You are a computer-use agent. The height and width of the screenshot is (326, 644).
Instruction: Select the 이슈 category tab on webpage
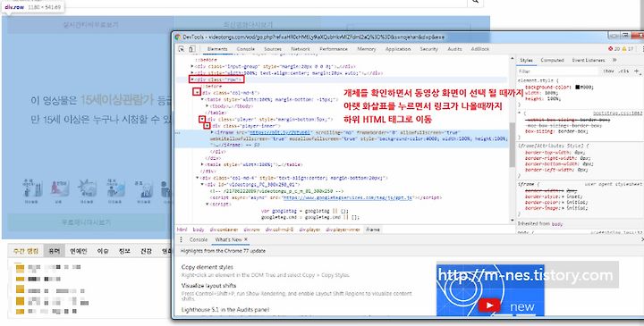tap(103, 251)
